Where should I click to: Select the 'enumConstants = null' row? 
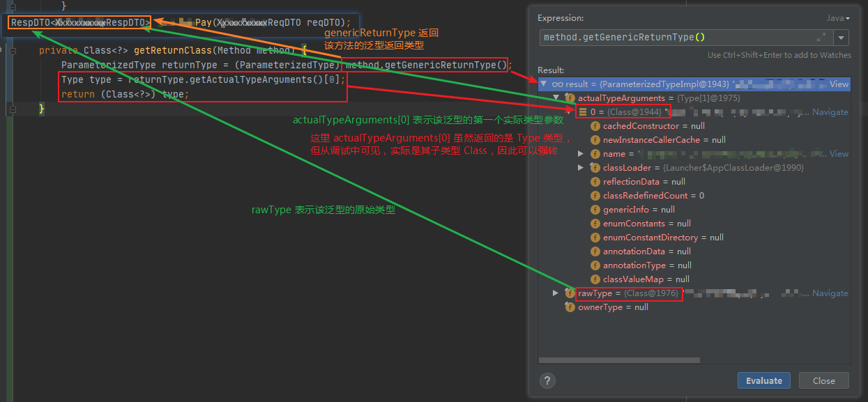click(694, 224)
